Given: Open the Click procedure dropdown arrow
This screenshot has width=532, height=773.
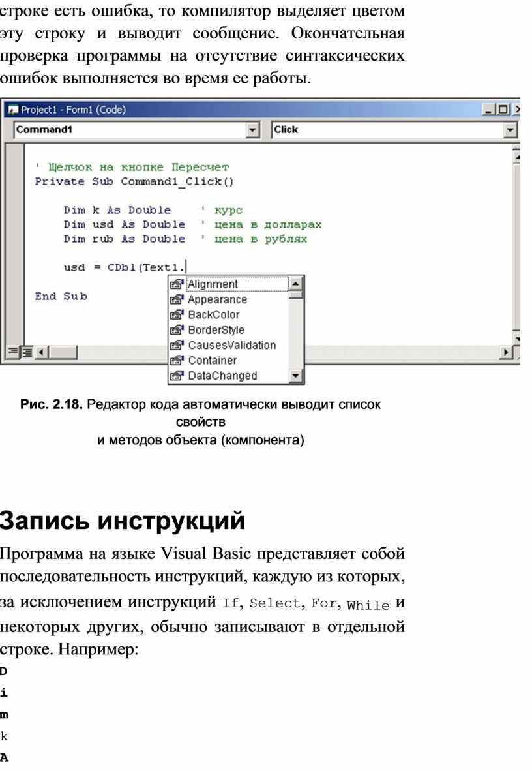Looking at the screenshot, I should [510, 130].
